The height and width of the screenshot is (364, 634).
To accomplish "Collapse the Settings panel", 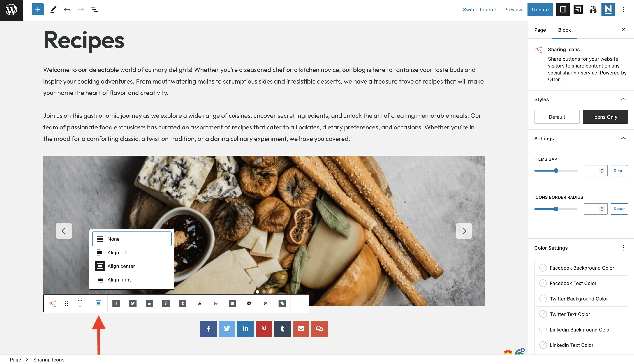I will (623, 138).
